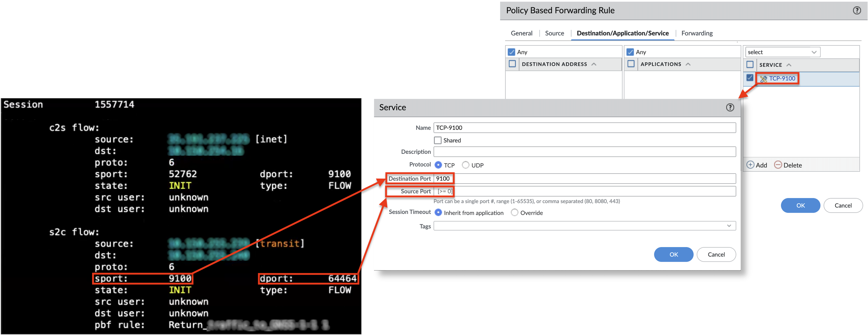
Task: Open the Source tab
Action: (x=554, y=33)
